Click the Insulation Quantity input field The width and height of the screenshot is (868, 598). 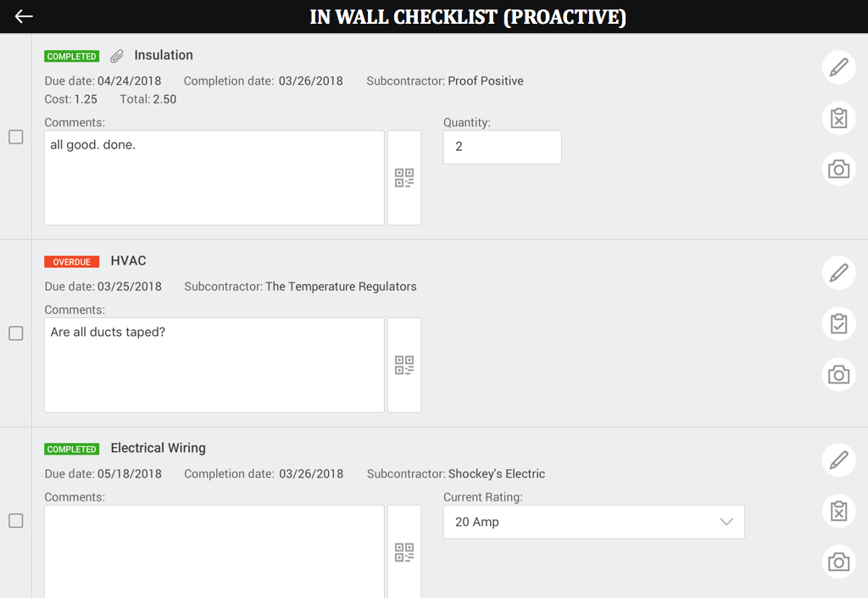click(502, 147)
